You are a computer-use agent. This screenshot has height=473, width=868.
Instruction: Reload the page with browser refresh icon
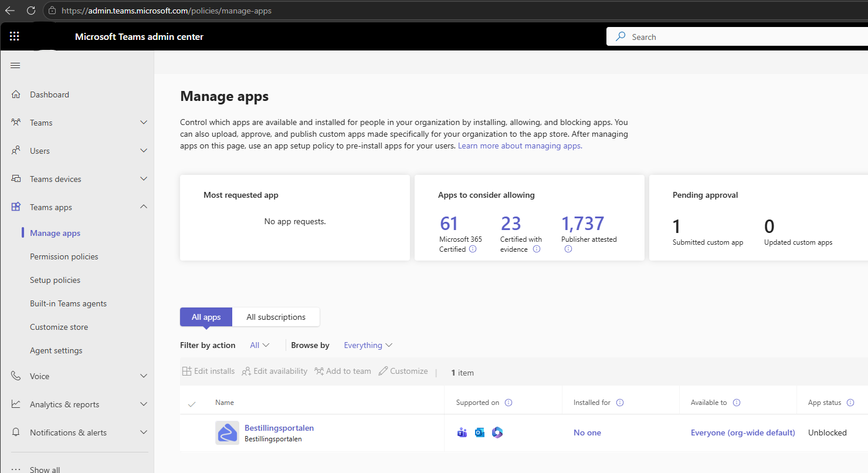[x=31, y=11]
